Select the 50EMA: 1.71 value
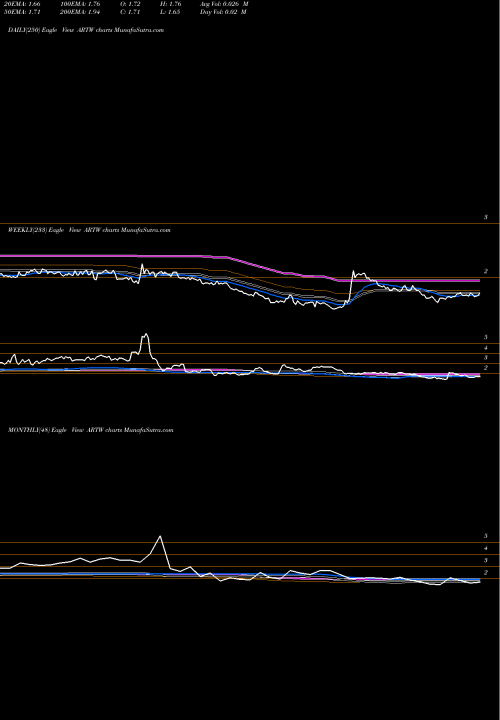 click(x=22, y=12)
